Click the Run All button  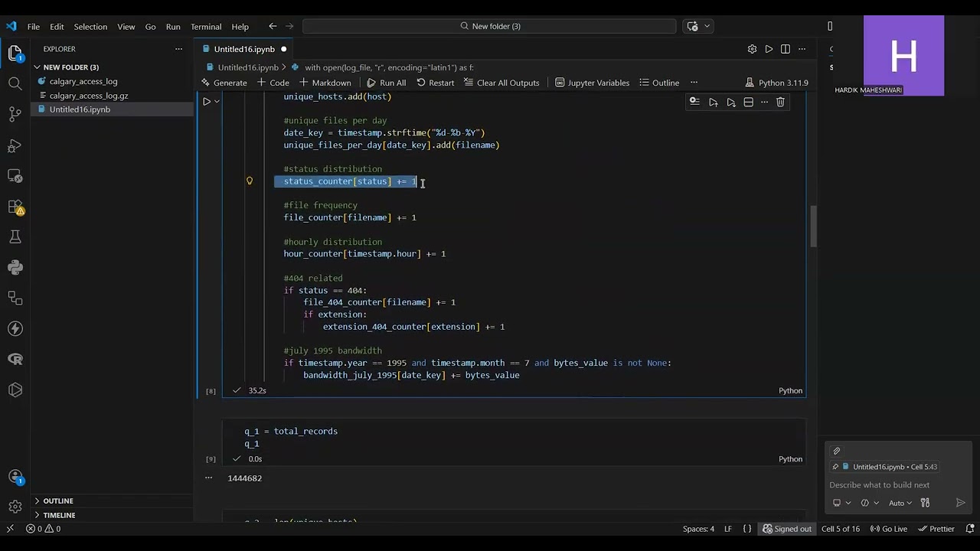pos(386,83)
